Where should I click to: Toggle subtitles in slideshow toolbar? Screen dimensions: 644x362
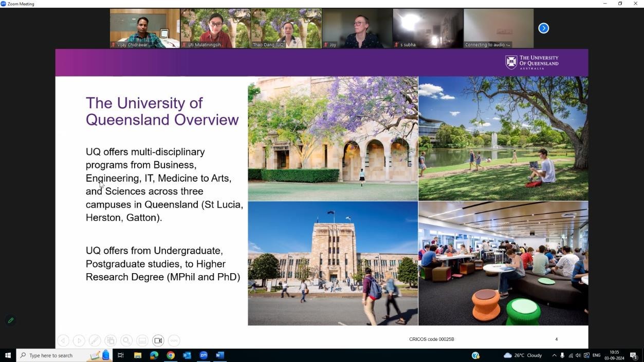(142, 340)
